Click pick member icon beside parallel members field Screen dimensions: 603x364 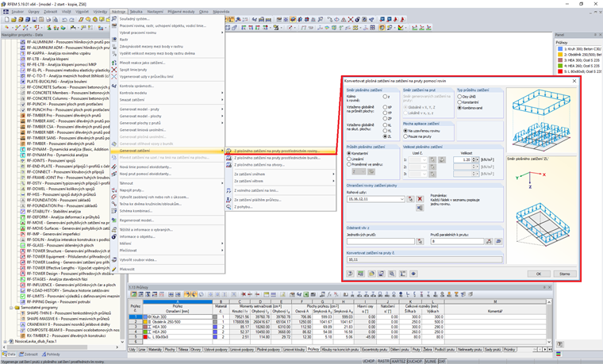(x=490, y=241)
